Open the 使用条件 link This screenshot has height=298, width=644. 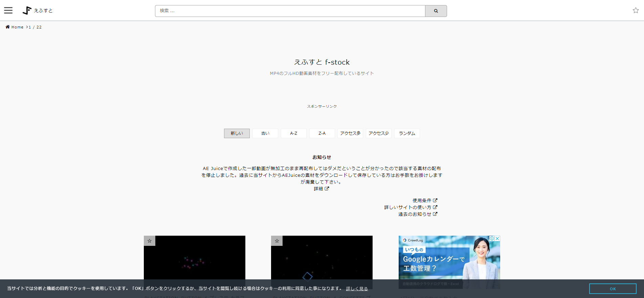pyautogui.click(x=425, y=200)
